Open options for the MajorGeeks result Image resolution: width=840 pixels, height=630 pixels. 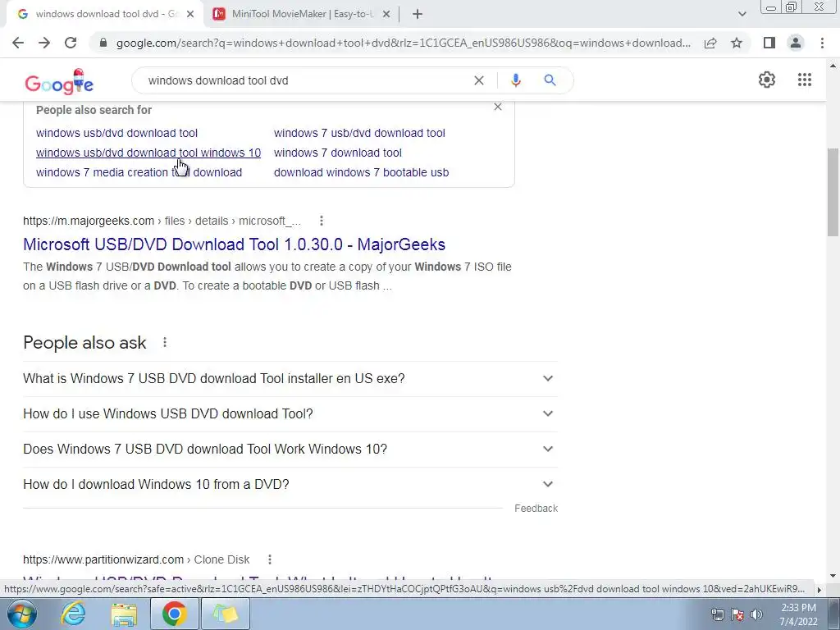pos(321,221)
